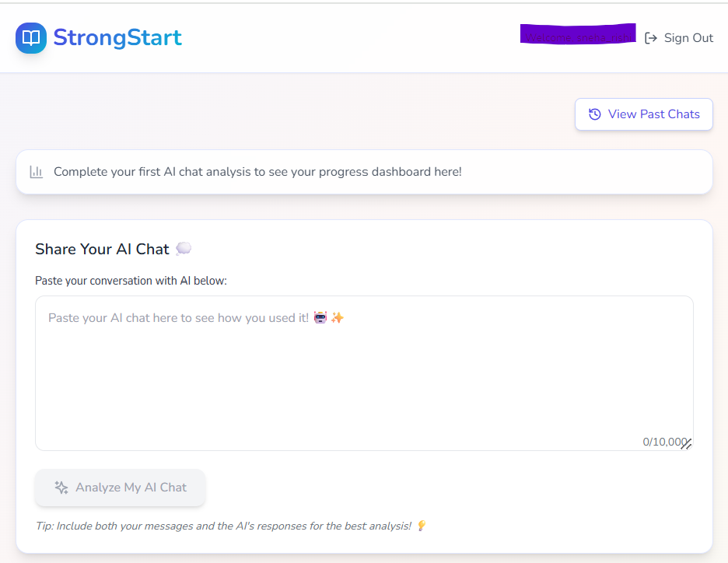Click the speech bubble emoji by heading
This screenshot has height=563, width=728.
[x=184, y=249]
